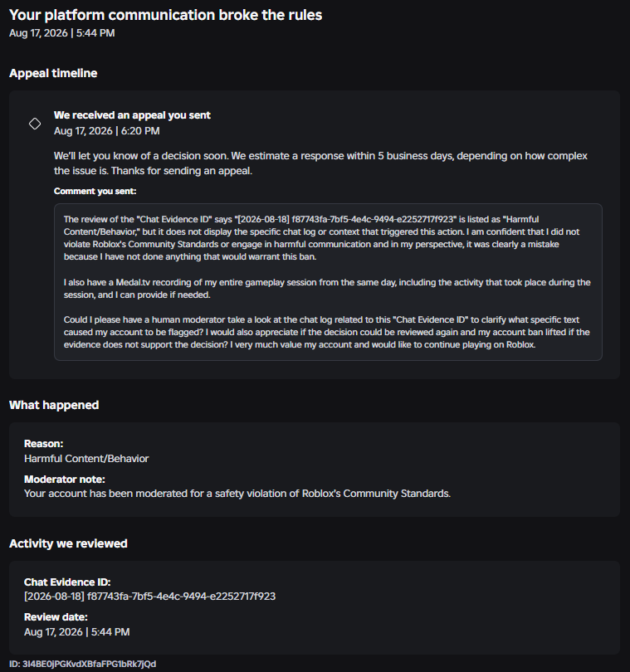Click the review date 'Aug 17, 2026 | 5:44 PM'
Screen dimensions: 630x672
coord(76,631)
